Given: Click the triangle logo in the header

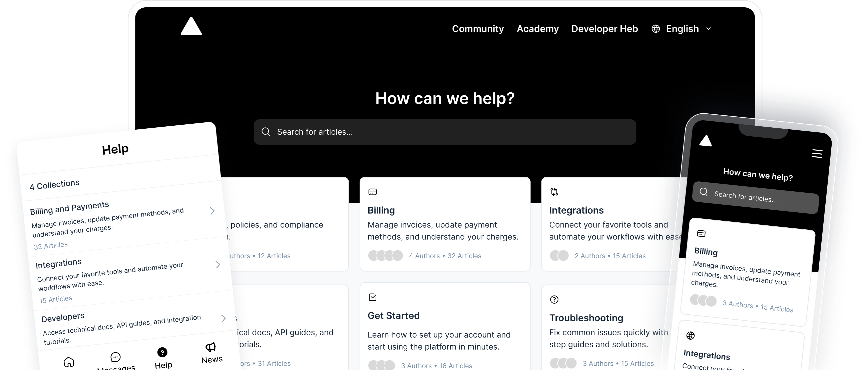Looking at the screenshot, I should (191, 27).
